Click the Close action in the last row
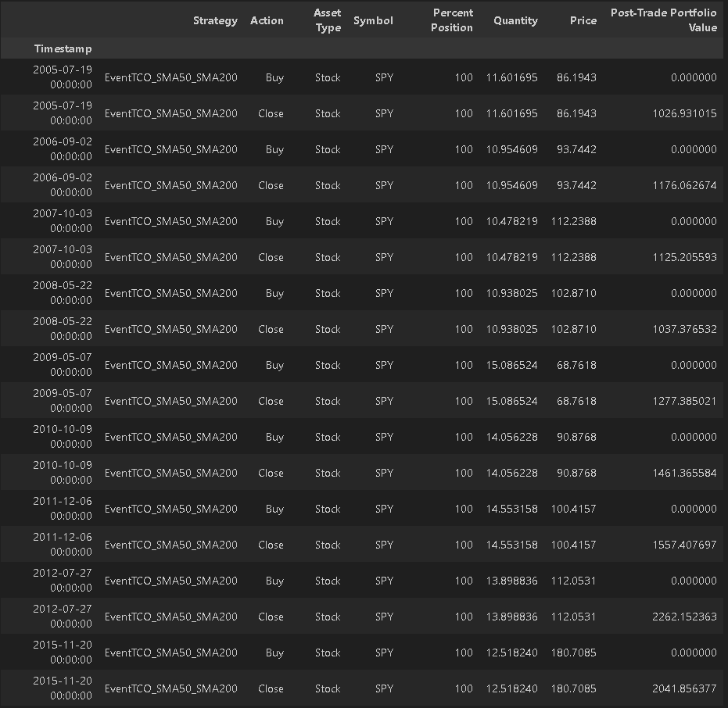Screen dimensions: 728x708 click(271, 688)
